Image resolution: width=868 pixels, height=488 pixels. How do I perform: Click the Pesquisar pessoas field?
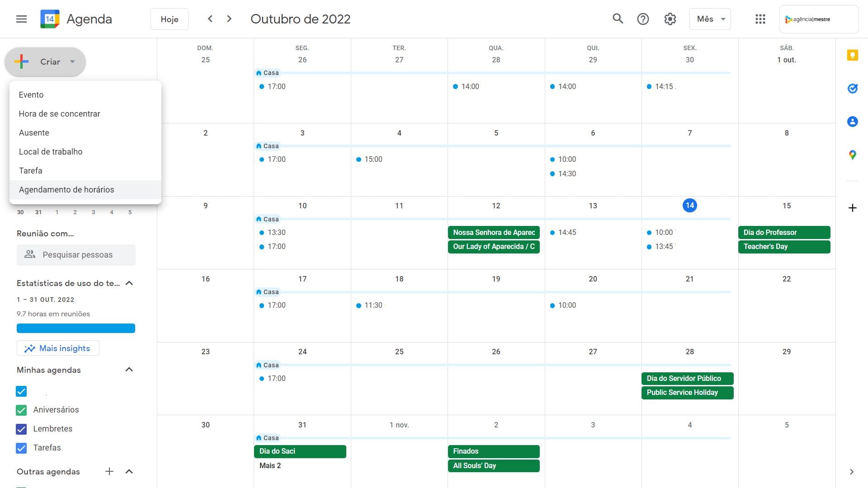pyautogui.click(x=76, y=255)
